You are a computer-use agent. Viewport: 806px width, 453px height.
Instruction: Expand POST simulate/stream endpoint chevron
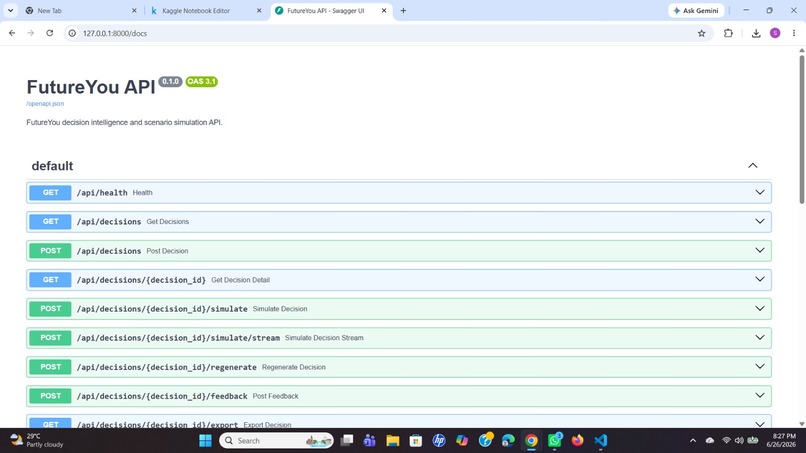pyautogui.click(x=760, y=337)
